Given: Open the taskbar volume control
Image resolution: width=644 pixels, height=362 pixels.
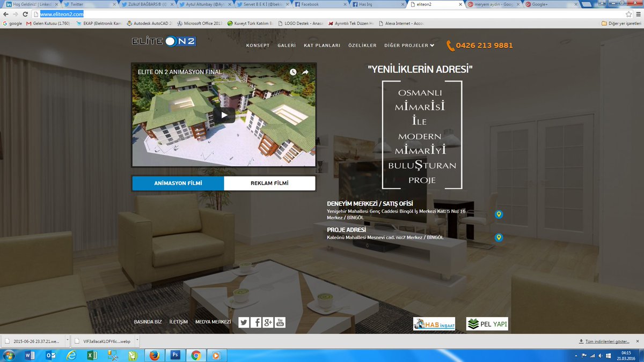Looking at the screenshot, I should click(600, 355).
